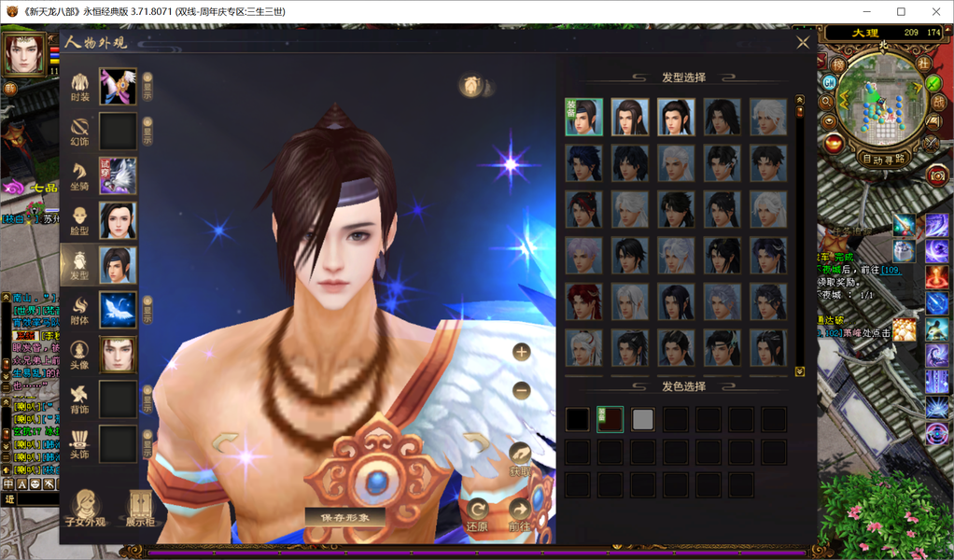This screenshot has width=954, height=560.
Task: Select the white hairstyle in first row
Action: coord(768,117)
